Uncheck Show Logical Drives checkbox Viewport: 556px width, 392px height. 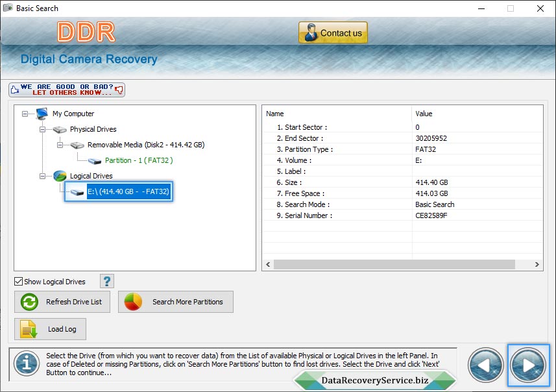point(18,281)
